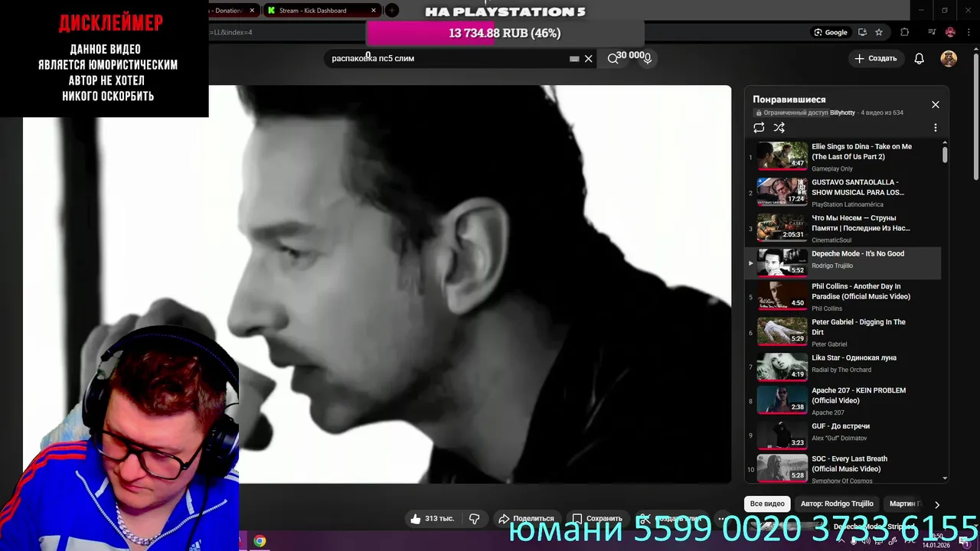Start voice search with microphone icon
The image size is (980, 551).
point(647,58)
